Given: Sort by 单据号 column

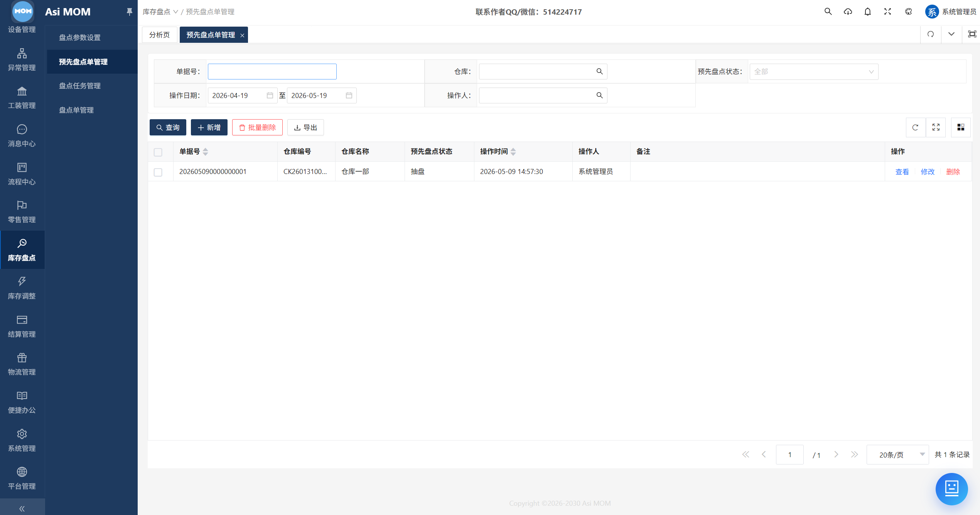Looking at the screenshot, I should click(206, 152).
